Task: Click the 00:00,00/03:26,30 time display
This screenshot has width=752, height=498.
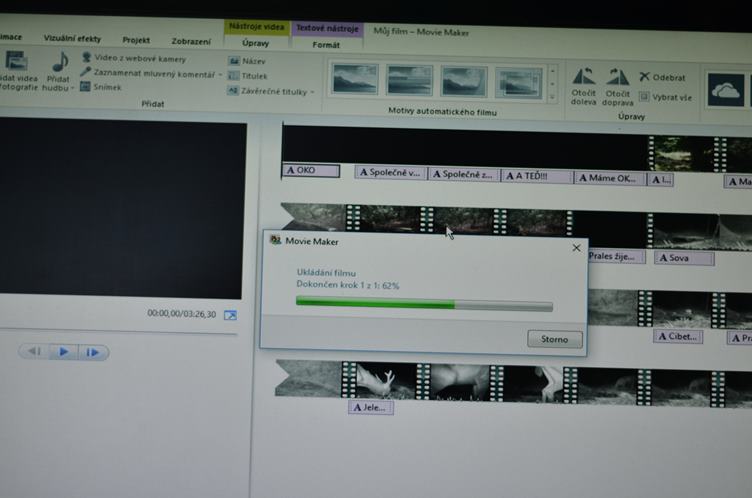Action: 182,314
